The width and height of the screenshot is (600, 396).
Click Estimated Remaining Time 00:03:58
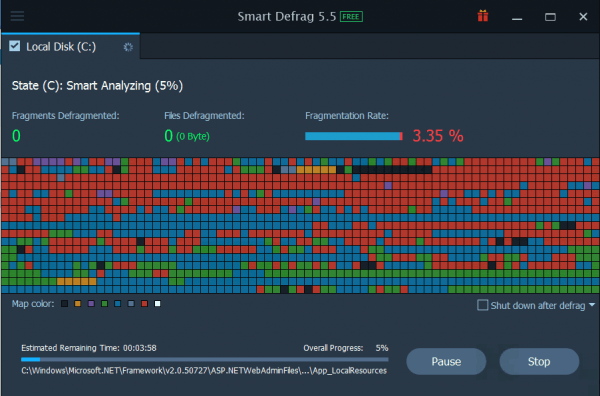click(89, 348)
